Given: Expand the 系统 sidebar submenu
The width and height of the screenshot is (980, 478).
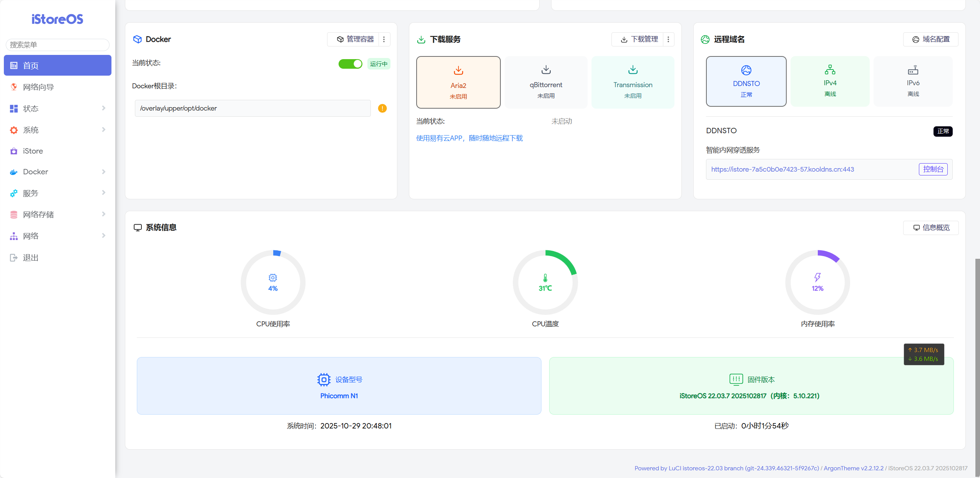Looking at the screenshot, I should (x=58, y=130).
